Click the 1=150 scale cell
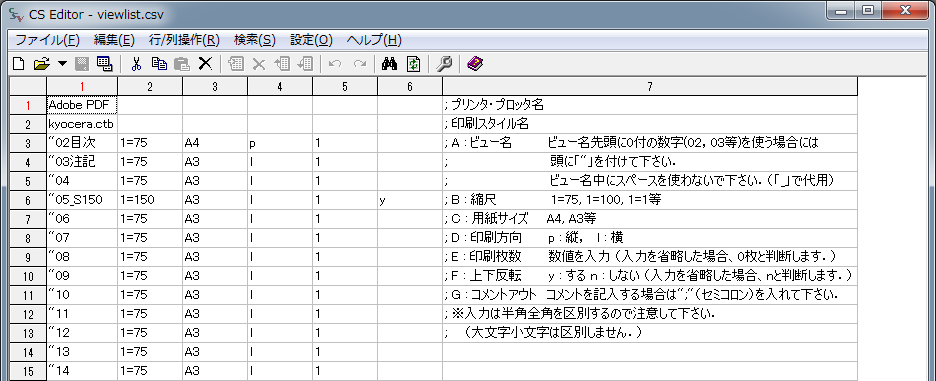Image resolution: width=936 pixels, height=381 pixels. click(150, 200)
